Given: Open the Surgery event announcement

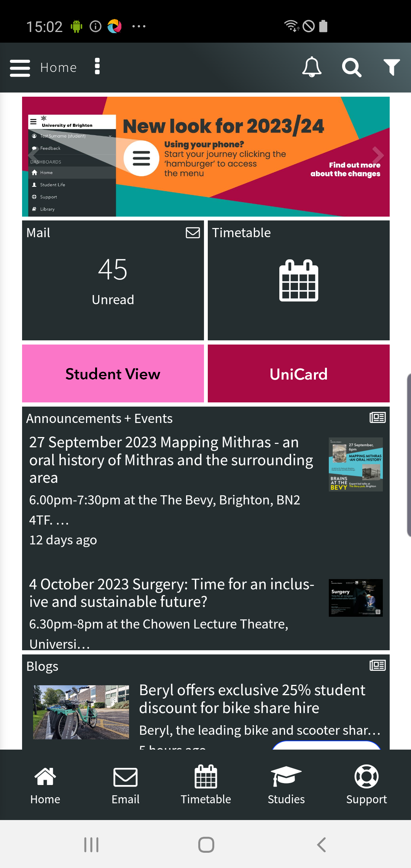Looking at the screenshot, I should (171, 593).
